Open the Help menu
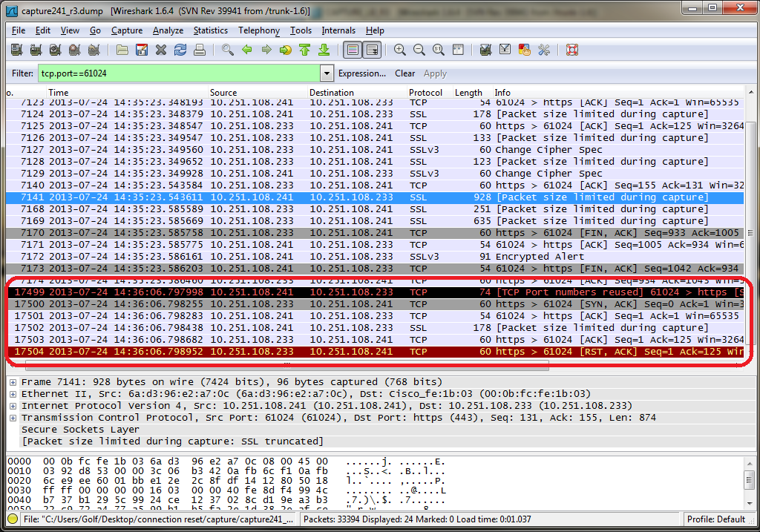 coord(375,30)
